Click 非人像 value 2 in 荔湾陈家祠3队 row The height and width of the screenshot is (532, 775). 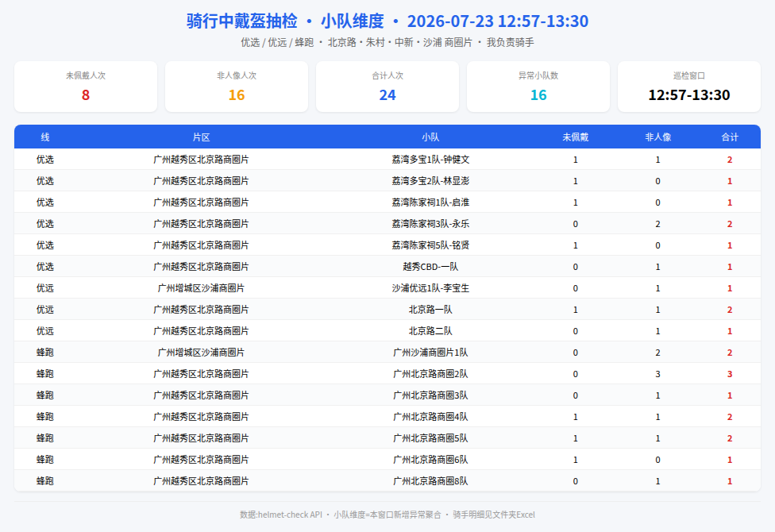[657, 224]
